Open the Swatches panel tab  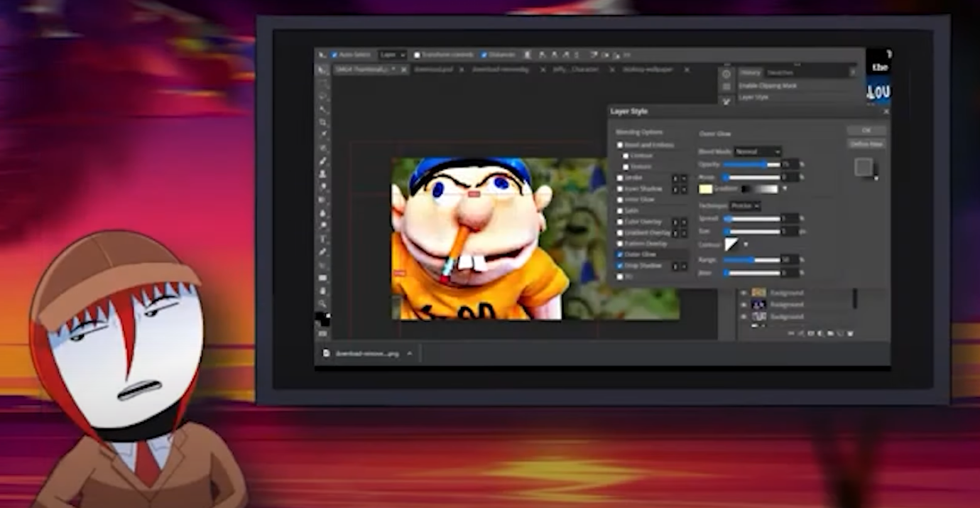780,72
